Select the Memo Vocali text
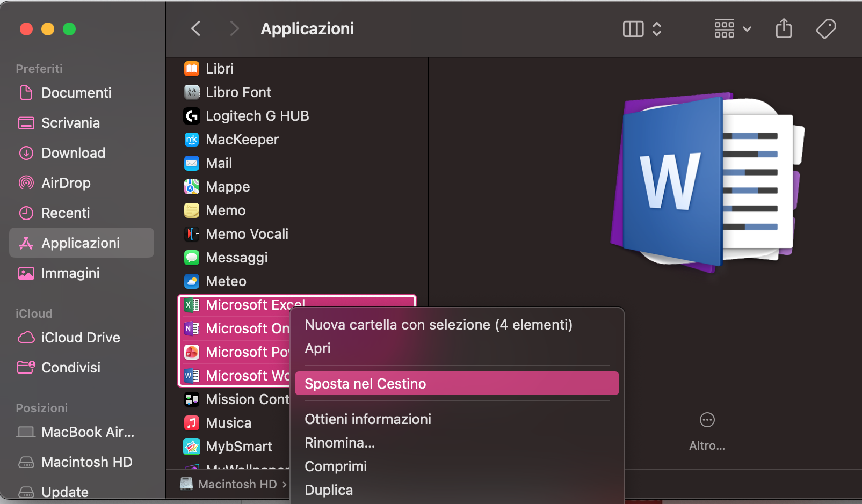This screenshot has height=504, width=862. pyautogui.click(x=247, y=234)
